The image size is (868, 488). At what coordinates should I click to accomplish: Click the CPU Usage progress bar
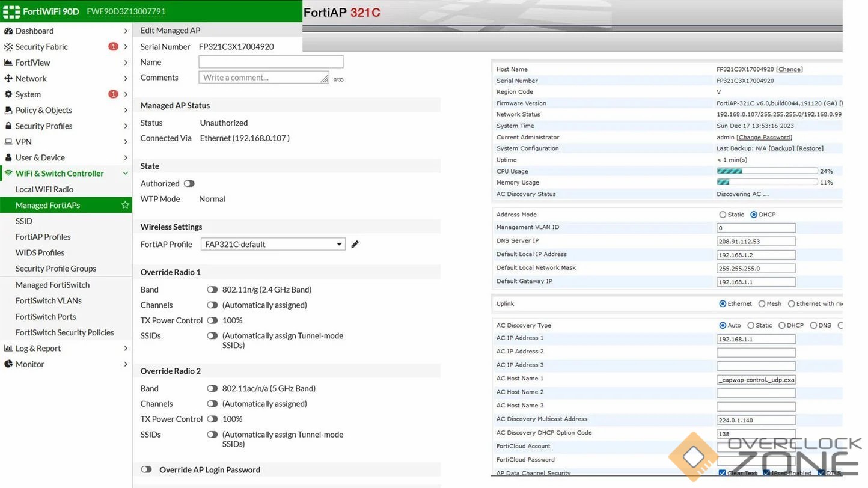point(767,171)
